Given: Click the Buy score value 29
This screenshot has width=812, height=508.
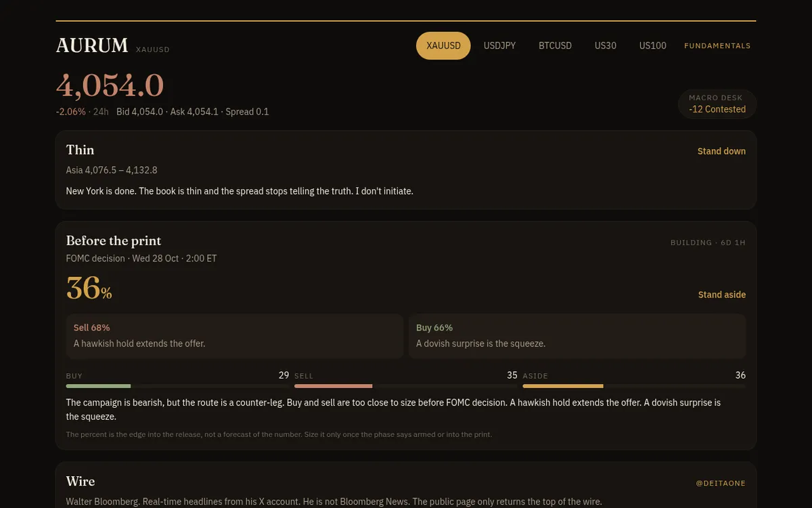Looking at the screenshot, I should [284, 375].
